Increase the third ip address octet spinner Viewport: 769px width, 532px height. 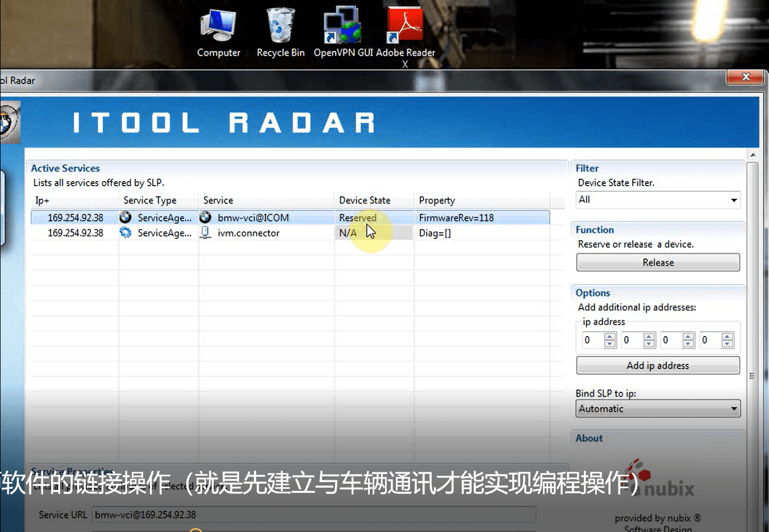click(688, 337)
